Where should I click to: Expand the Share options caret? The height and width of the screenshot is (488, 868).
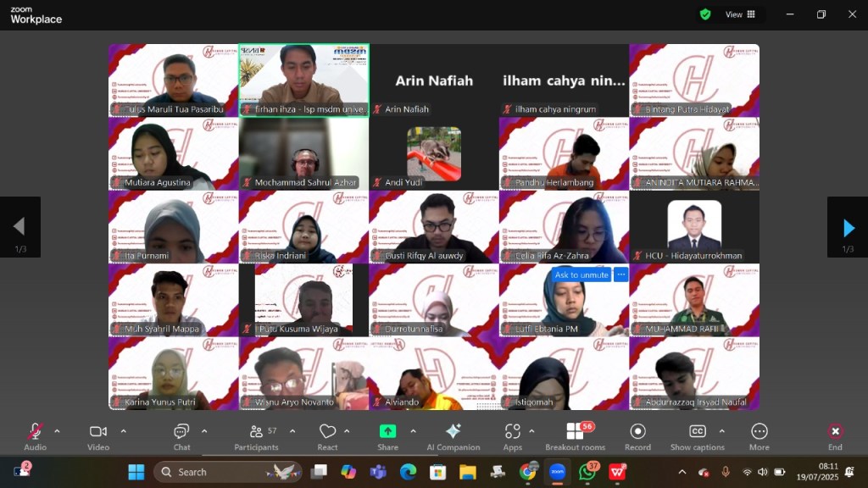(x=413, y=431)
